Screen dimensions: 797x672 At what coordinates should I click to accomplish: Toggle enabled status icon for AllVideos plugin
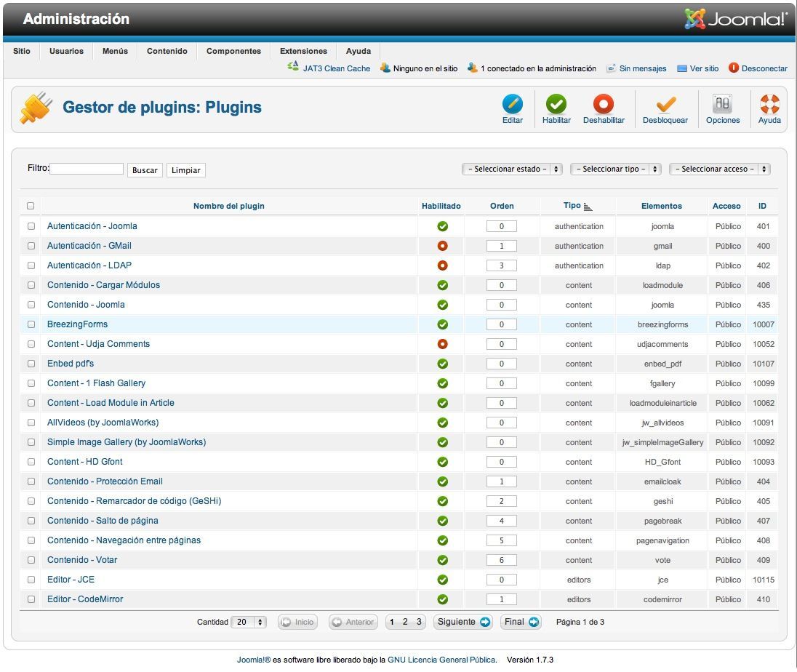pyautogui.click(x=442, y=423)
